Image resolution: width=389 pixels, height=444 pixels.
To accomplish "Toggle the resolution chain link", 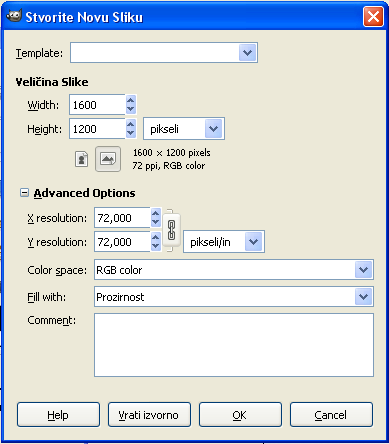I will pos(171,230).
